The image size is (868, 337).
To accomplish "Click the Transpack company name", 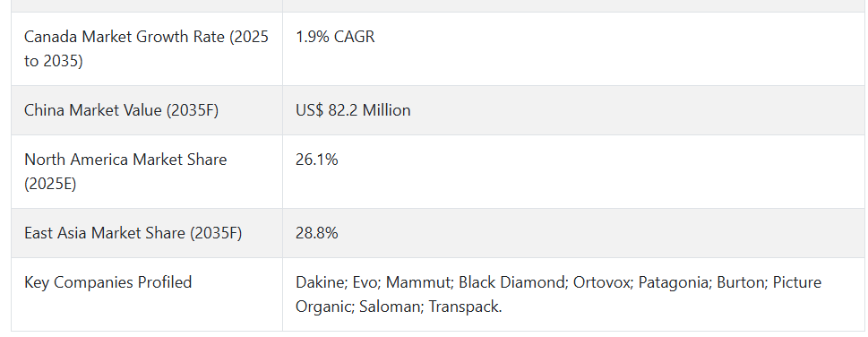I will [464, 307].
